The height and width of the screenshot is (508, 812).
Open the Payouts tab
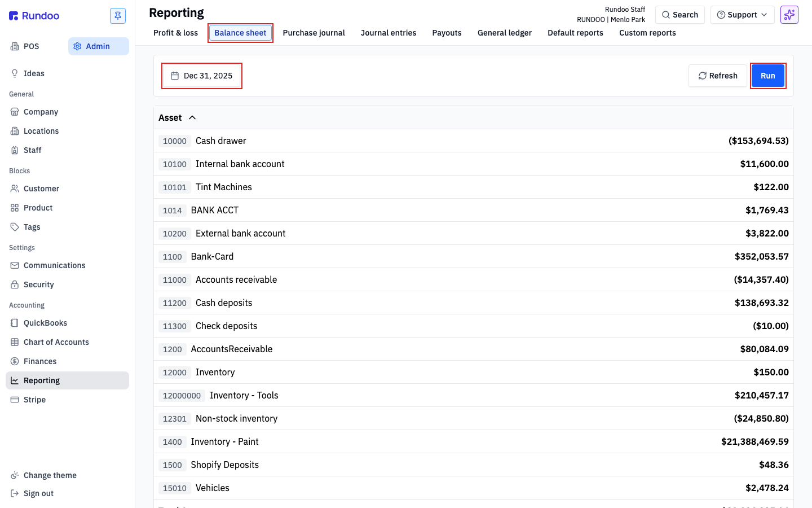[447, 33]
